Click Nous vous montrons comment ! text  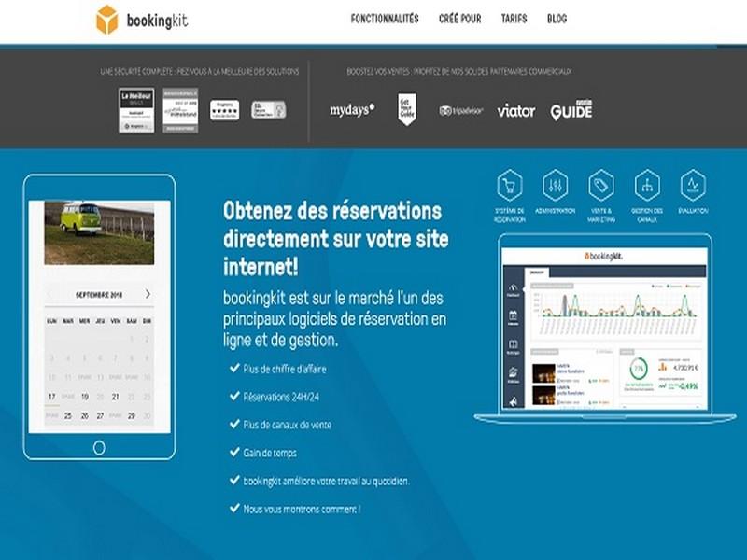(x=302, y=509)
